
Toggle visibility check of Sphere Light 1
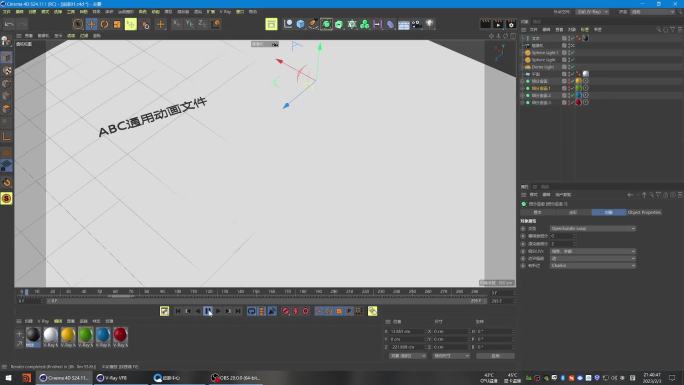point(572,53)
